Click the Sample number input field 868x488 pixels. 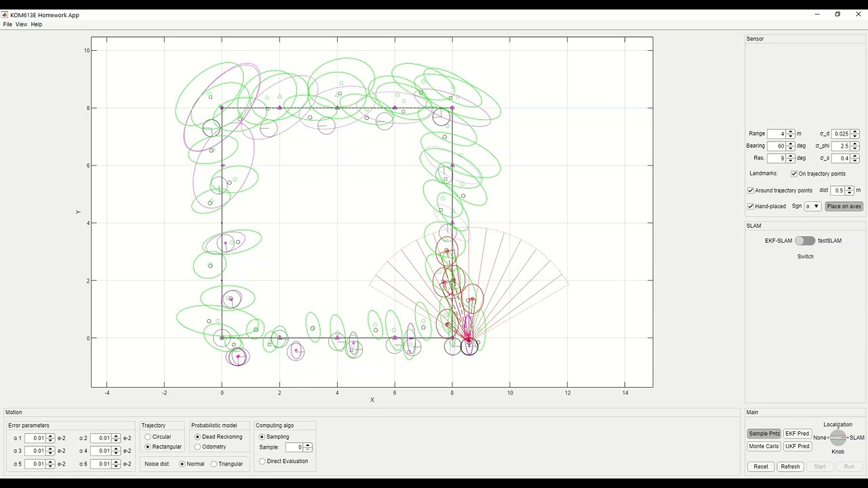(293, 447)
